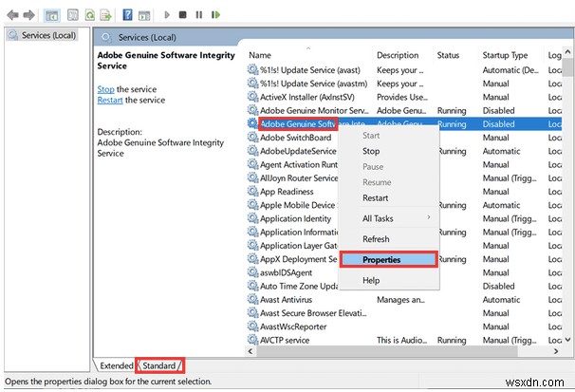This screenshot has width=575, height=392.
Task: Select the Avast Secure Browser Elevati... row
Action: [404, 313]
